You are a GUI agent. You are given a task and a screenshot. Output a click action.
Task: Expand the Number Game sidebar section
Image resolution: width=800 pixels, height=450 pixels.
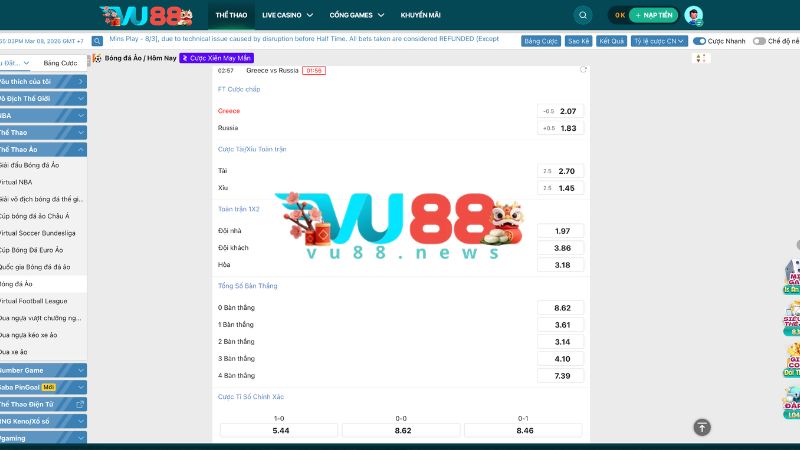[x=42, y=370]
